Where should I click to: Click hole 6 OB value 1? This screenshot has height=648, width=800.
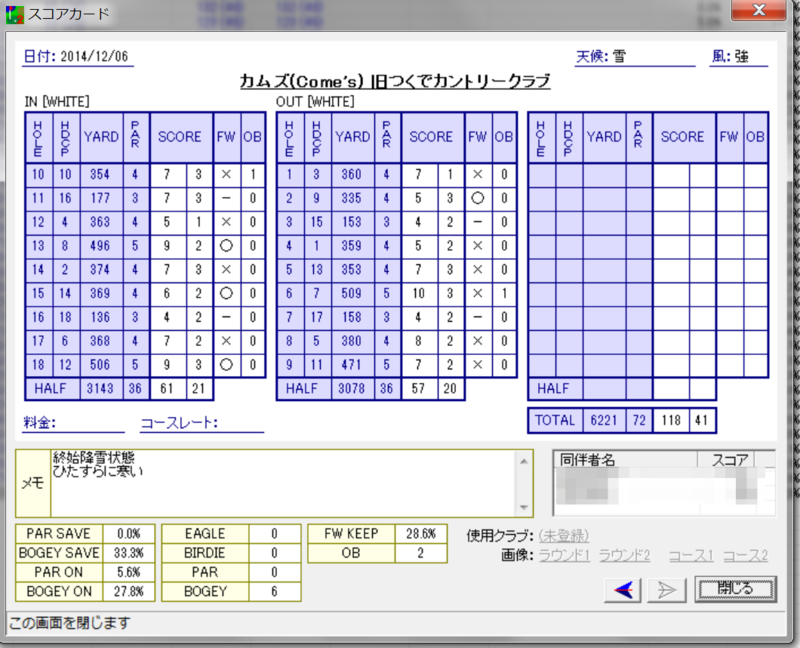504,293
